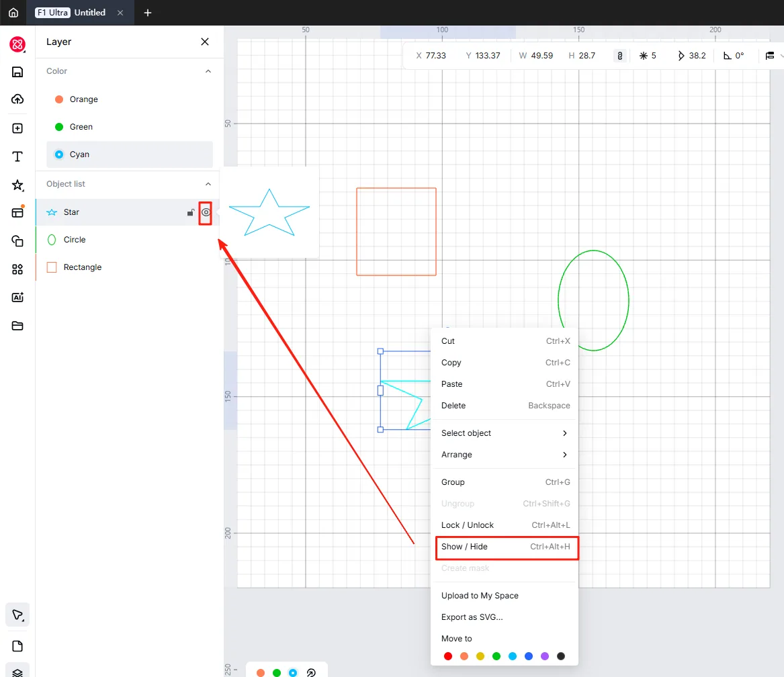Toggle visibility eye of Star object
Screen dimensions: 784x677
(x=206, y=212)
